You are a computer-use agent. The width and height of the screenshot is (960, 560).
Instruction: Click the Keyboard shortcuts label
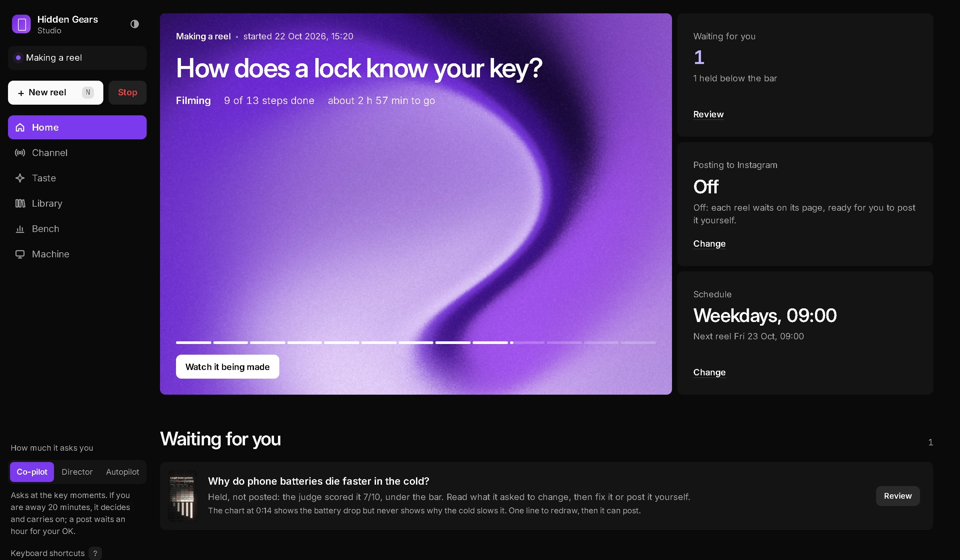coord(48,553)
